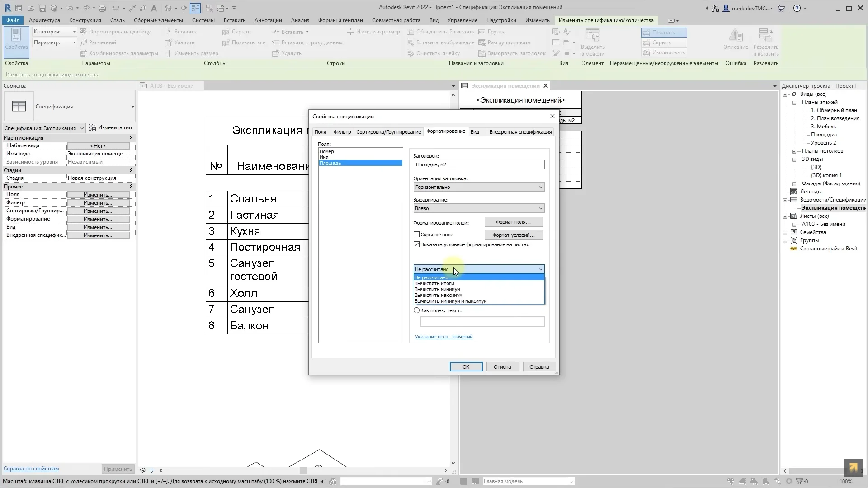
Task: Open the Спецификация: Экспликация type selector dropdown
Action: [x=44, y=128]
